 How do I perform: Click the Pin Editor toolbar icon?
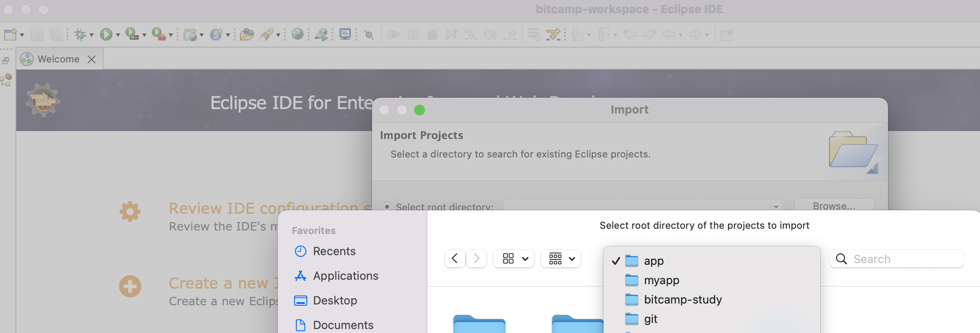pos(726,35)
